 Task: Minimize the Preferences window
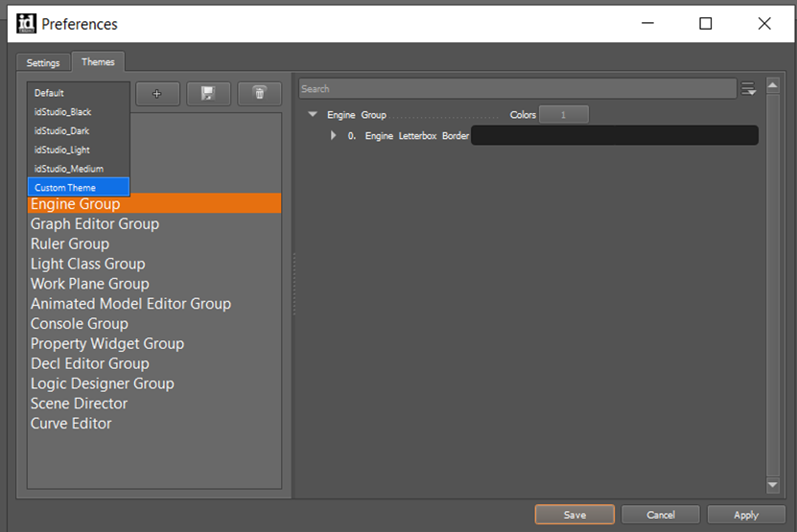pos(647,23)
